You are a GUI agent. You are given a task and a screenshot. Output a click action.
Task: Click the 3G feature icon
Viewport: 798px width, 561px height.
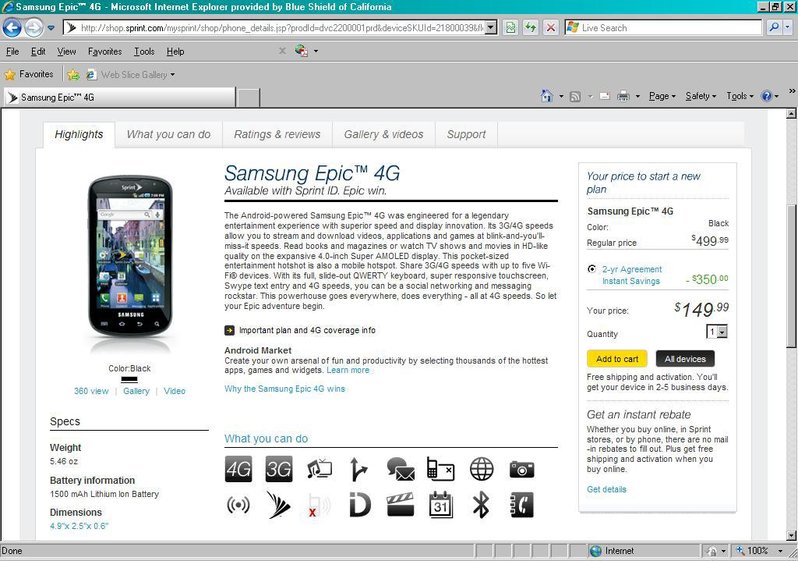click(279, 469)
